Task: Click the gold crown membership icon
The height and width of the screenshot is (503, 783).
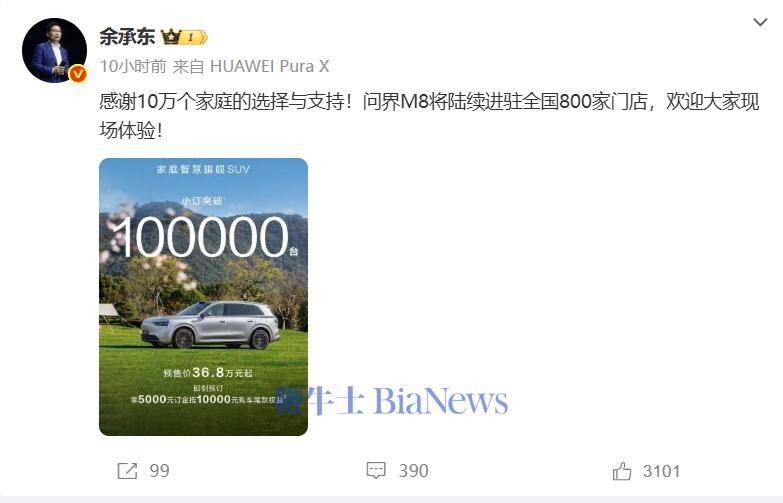Action: click(170, 37)
